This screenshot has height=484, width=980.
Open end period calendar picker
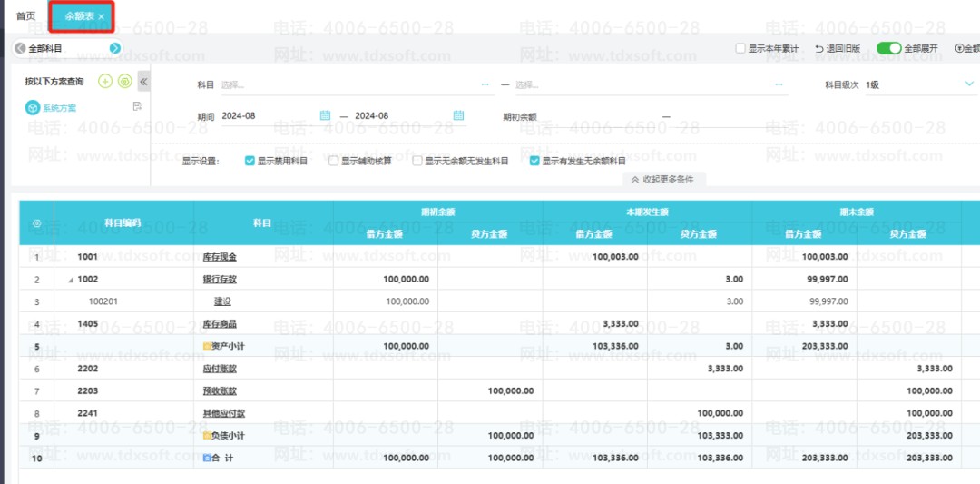458,115
